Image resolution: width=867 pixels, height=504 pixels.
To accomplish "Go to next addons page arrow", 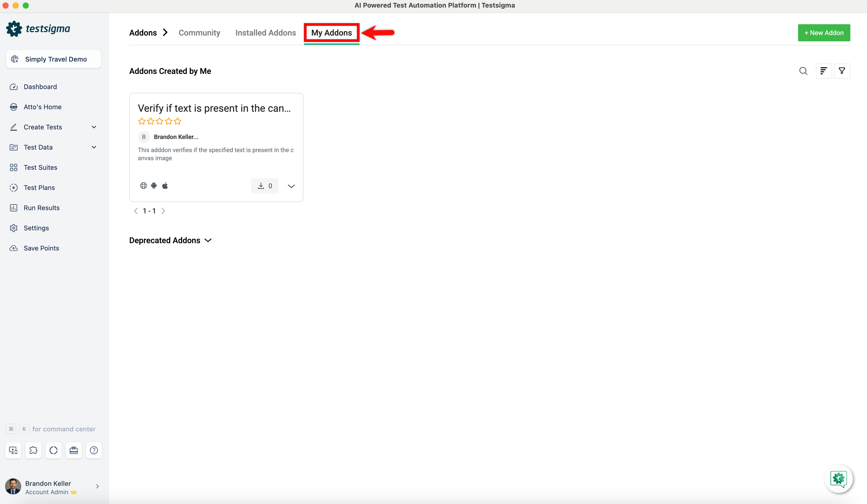I will tap(163, 211).
